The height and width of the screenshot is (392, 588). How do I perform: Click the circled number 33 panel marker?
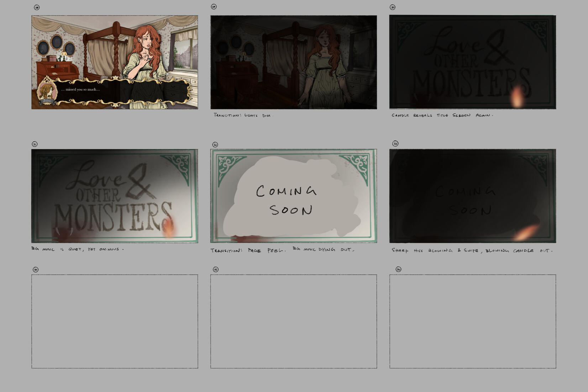coord(395,144)
